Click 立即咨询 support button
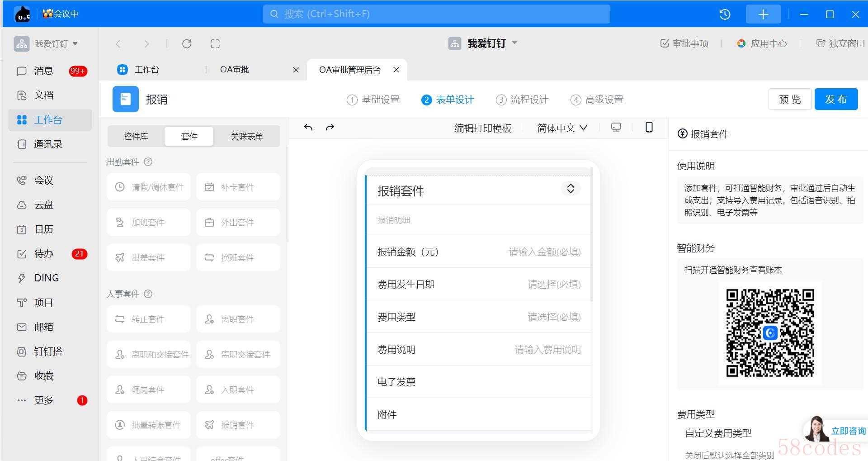868x461 pixels. (836, 430)
